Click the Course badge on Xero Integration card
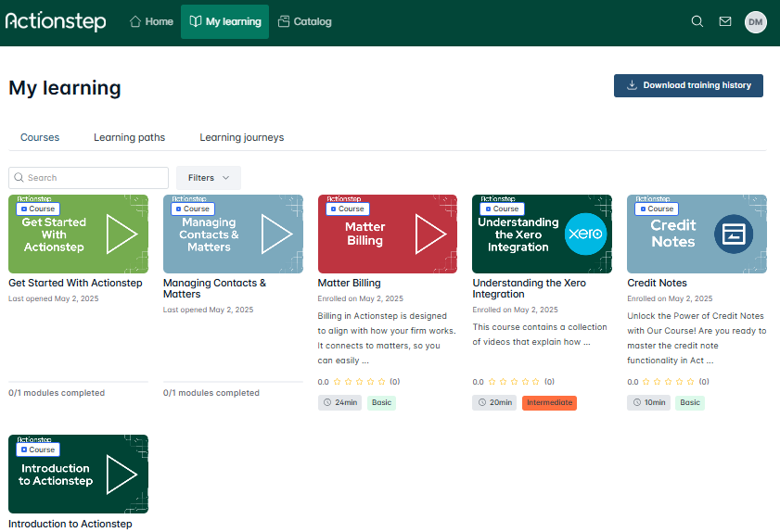This screenshot has height=532, width=780. pos(502,209)
